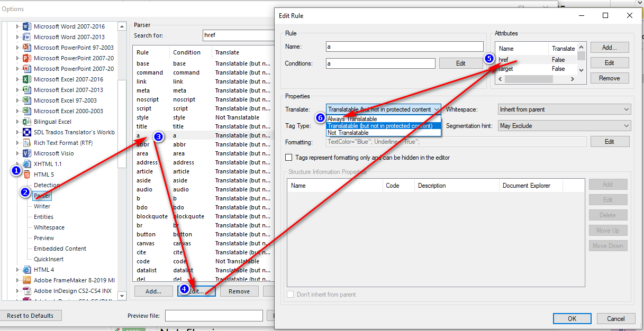Click Edit... below the parser rules list
The image size is (644, 331).
[196, 291]
